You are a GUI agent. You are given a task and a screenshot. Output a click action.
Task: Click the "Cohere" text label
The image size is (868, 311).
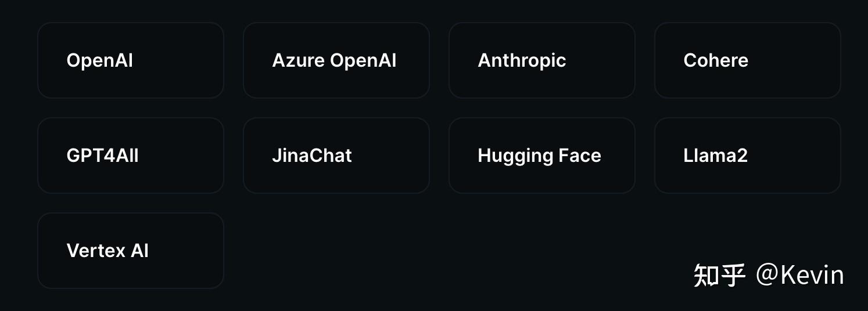tap(716, 60)
